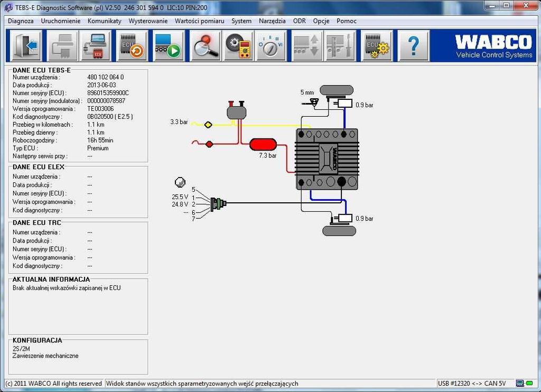Viewport: 541px width, 392px height.
Task: Click the yellow coupling head diamond symbol
Action: click(208, 125)
